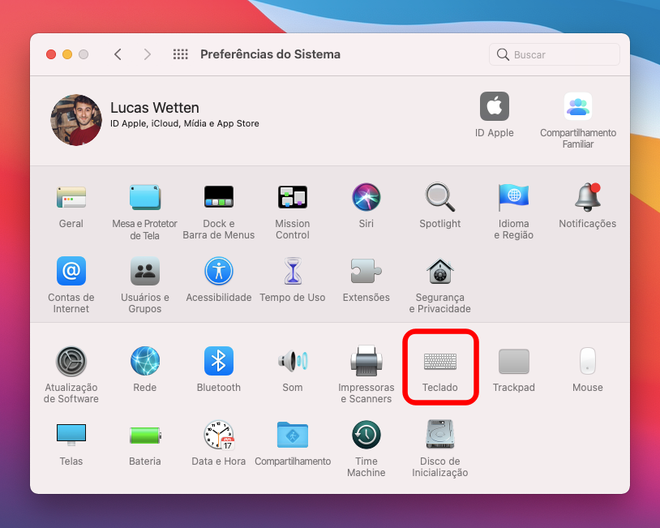
Task: Click the Buscar search field
Action: [x=554, y=54]
